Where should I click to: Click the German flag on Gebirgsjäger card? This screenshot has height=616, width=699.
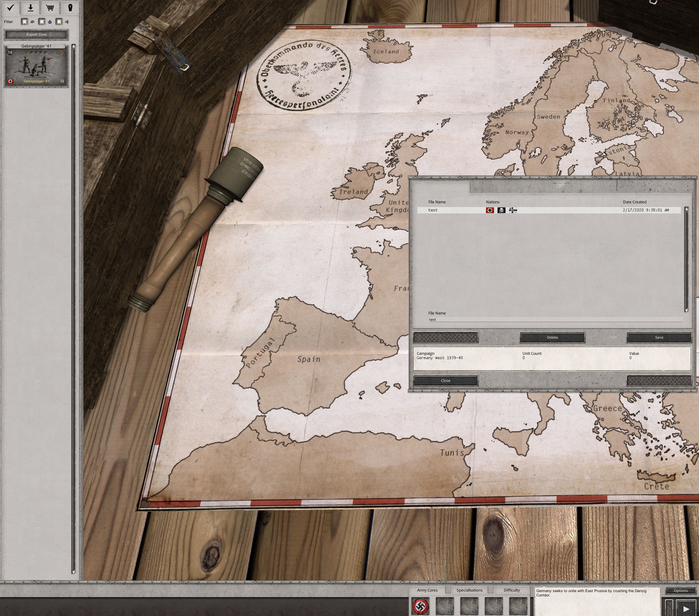(x=10, y=81)
